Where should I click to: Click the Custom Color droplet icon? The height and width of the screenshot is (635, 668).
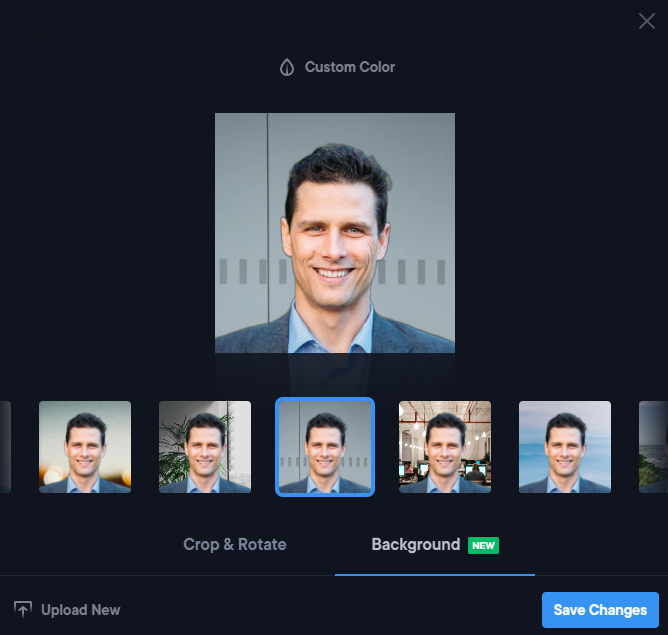(287, 67)
